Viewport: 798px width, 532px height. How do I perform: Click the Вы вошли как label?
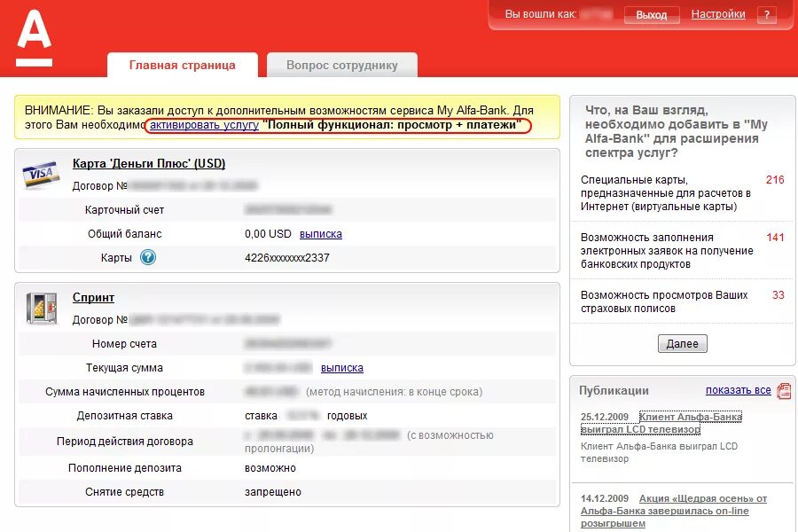pos(541,14)
